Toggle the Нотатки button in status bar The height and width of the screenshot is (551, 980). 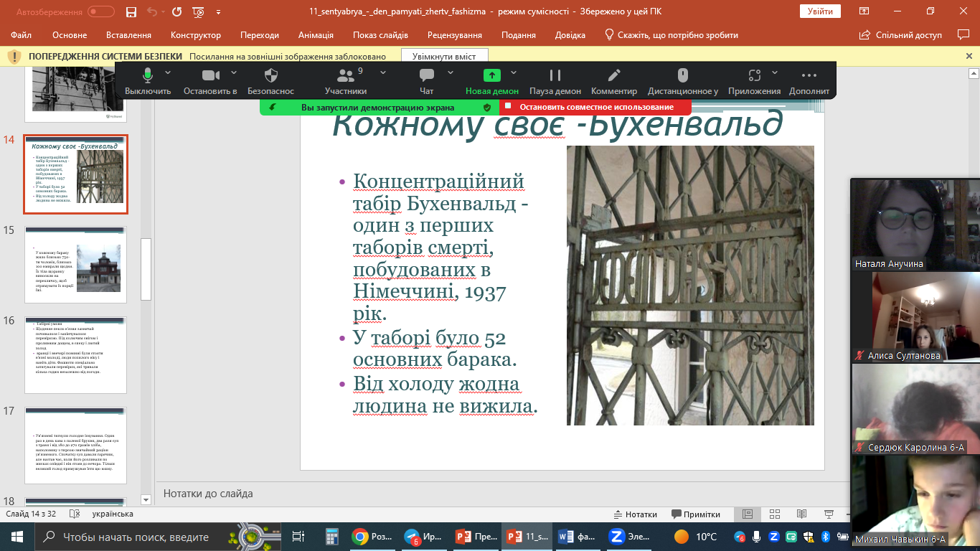tap(636, 514)
